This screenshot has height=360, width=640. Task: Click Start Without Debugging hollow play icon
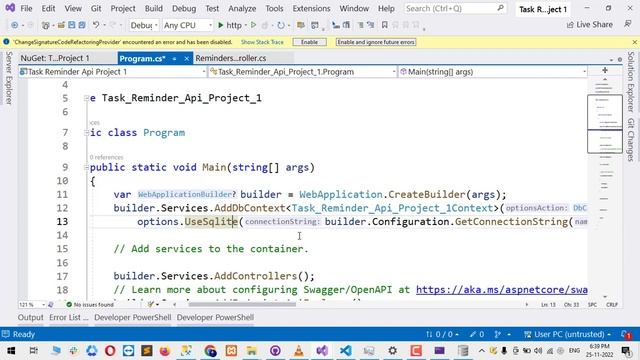253,25
